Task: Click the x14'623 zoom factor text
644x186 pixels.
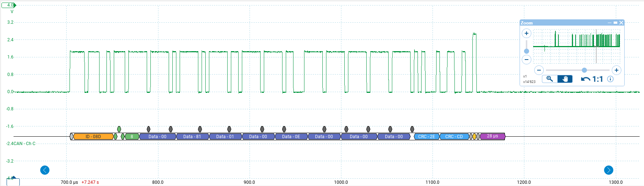Action: (529, 81)
